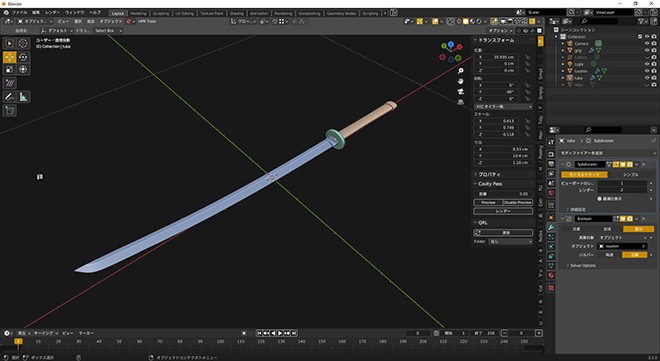Click Disable Preview button

(518, 202)
